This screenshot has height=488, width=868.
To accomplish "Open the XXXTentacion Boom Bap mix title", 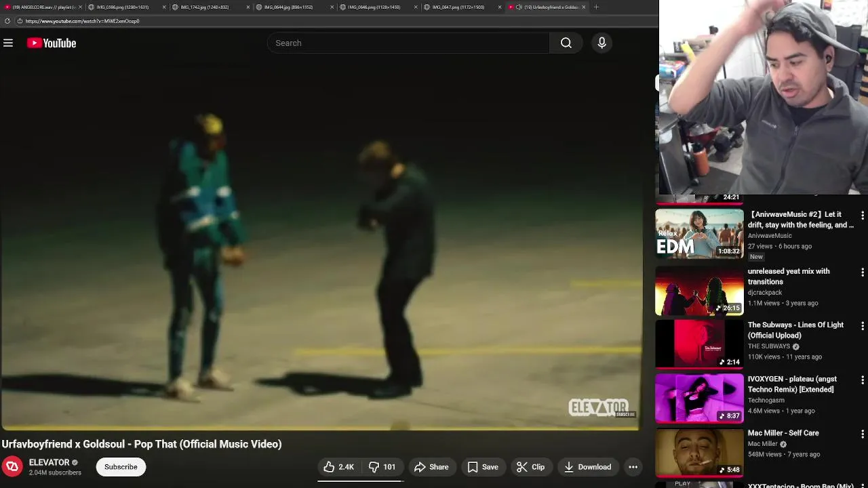I will 800,485.
